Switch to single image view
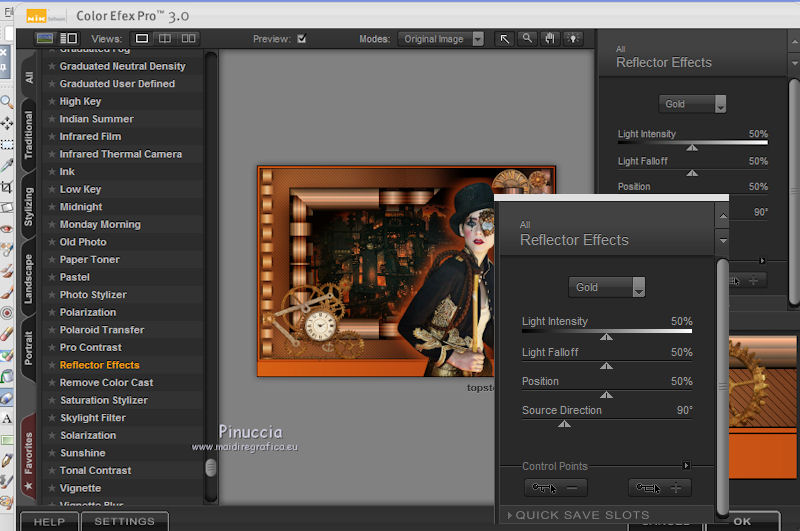Screen dimensions: 800x531 [142, 39]
